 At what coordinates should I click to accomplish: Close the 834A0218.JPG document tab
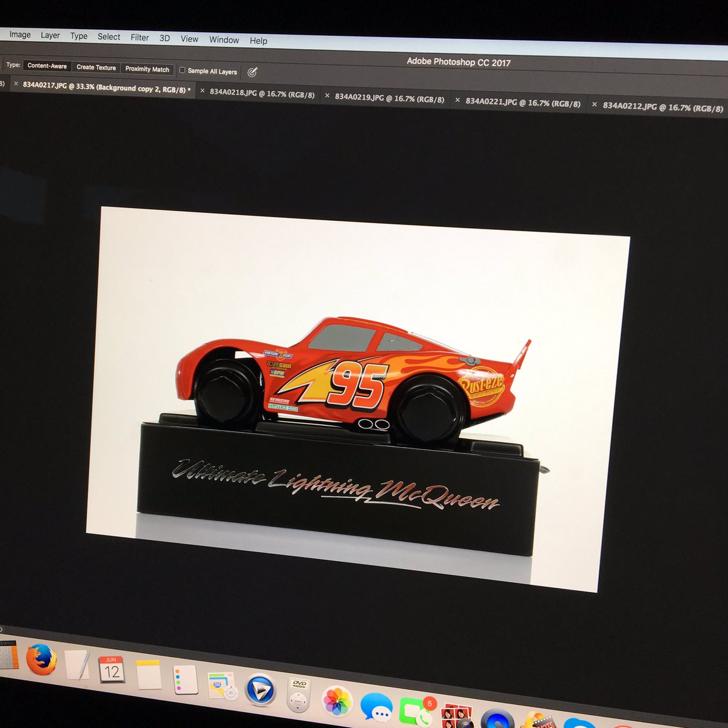203,90
